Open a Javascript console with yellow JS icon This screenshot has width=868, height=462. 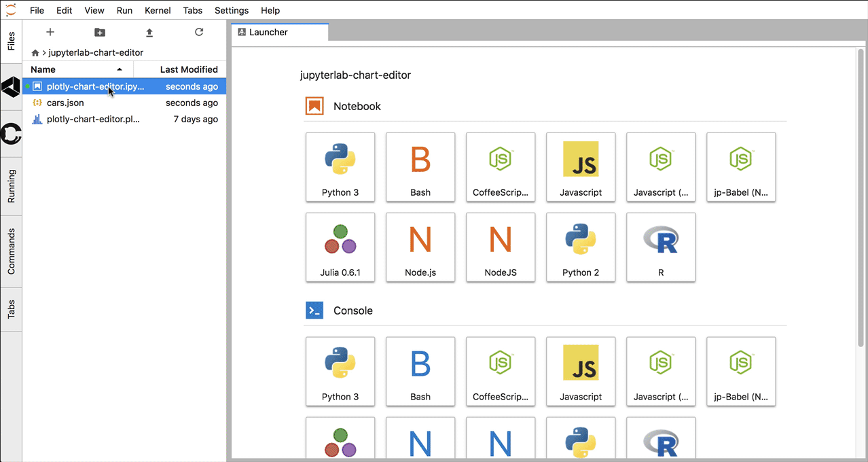[x=581, y=372]
